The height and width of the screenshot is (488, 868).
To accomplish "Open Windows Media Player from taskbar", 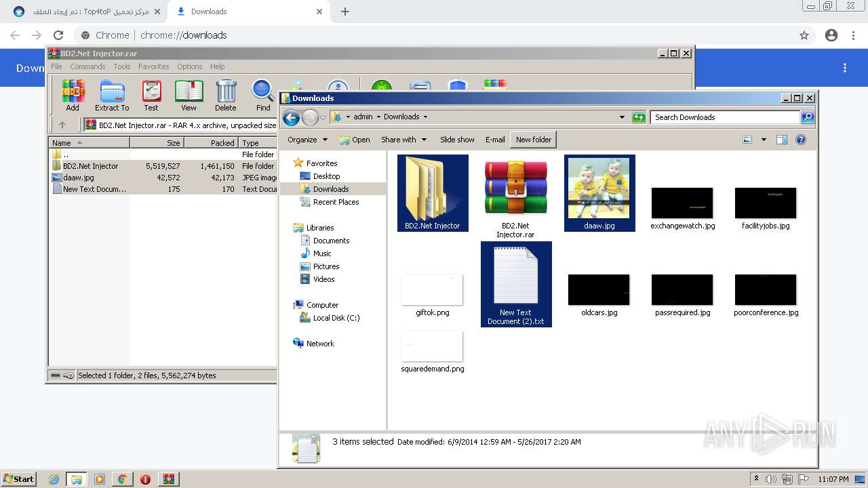I will (100, 479).
